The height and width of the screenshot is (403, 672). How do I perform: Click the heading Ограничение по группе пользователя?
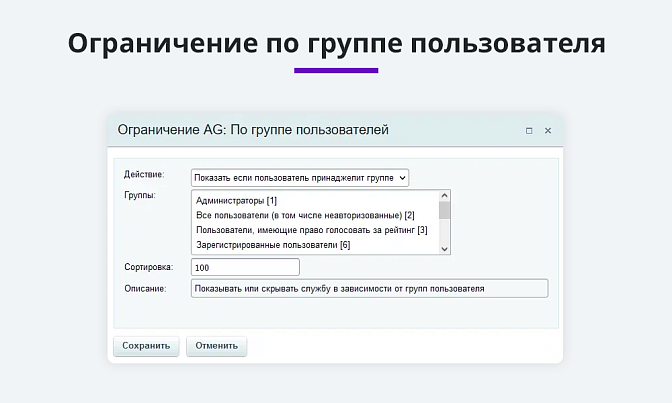[336, 43]
